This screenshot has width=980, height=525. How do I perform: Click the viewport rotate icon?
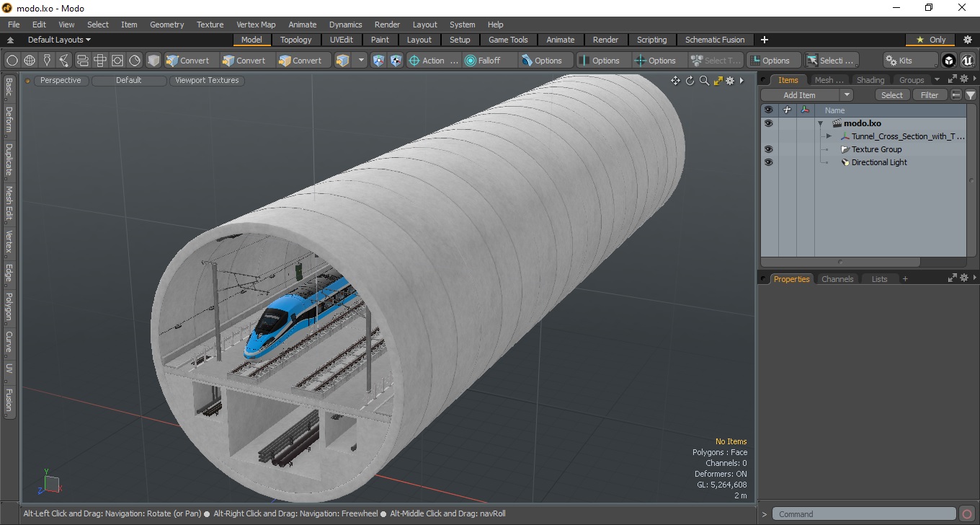pyautogui.click(x=690, y=81)
